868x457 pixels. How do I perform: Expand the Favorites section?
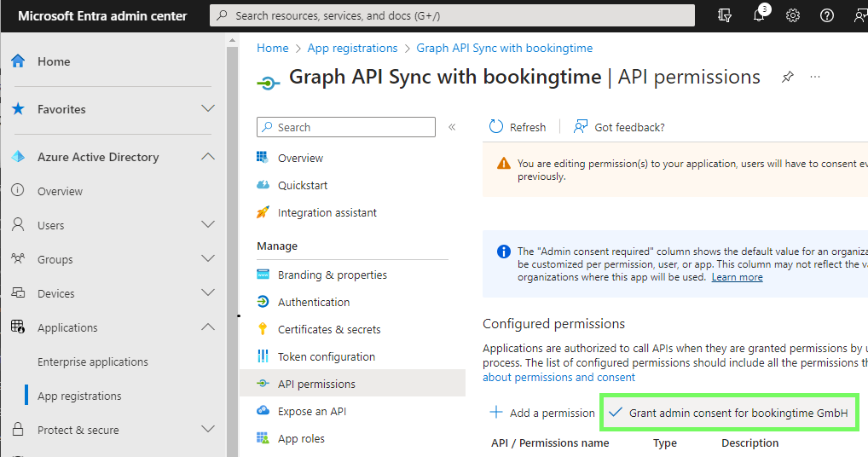click(207, 109)
